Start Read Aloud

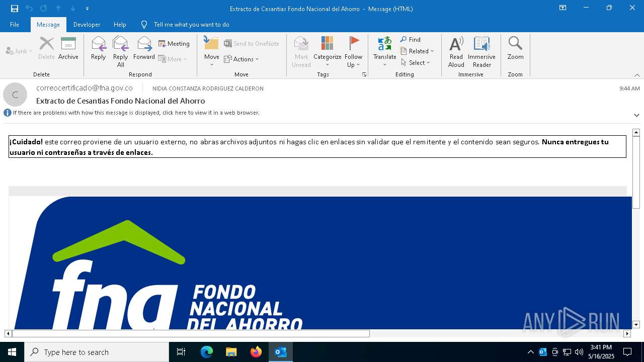(x=456, y=51)
